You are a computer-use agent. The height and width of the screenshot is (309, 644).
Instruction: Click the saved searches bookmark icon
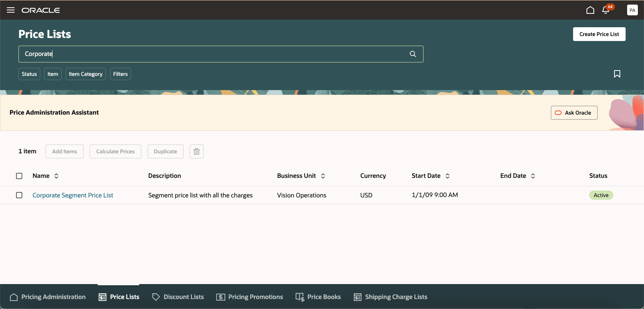pos(617,74)
